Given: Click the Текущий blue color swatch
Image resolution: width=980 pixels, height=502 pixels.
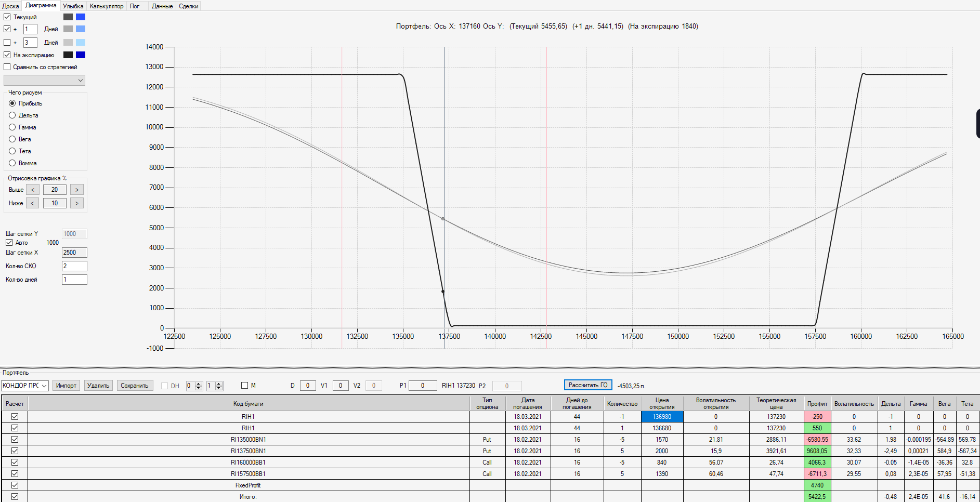Looking at the screenshot, I should [x=81, y=17].
